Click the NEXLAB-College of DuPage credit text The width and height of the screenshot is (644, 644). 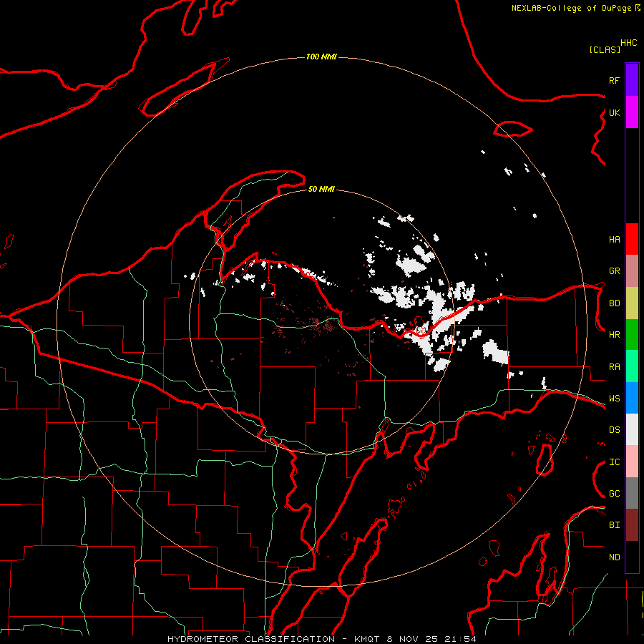tap(572, 8)
